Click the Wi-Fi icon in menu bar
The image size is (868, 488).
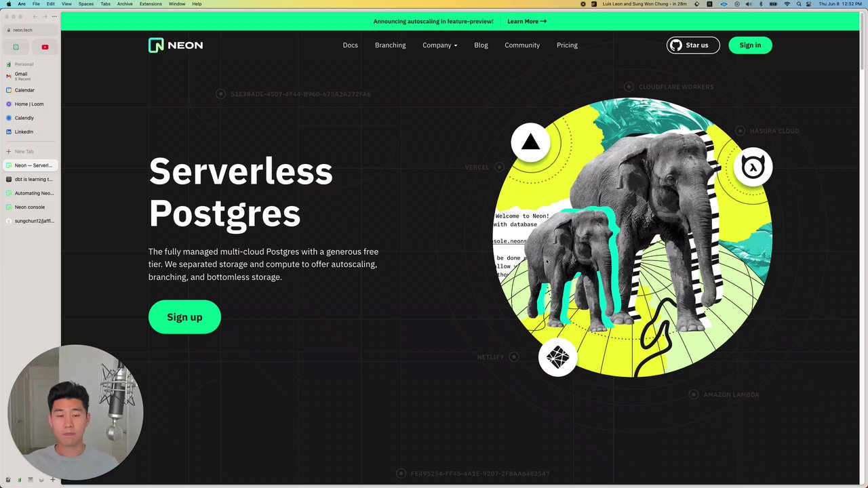click(x=787, y=4)
